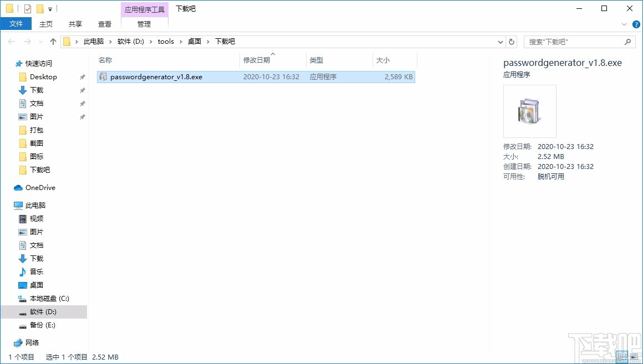This screenshot has width=643, height=364.
Task: Click the 桌面 icon under 此电脑
Action: (x=23, y=285)
